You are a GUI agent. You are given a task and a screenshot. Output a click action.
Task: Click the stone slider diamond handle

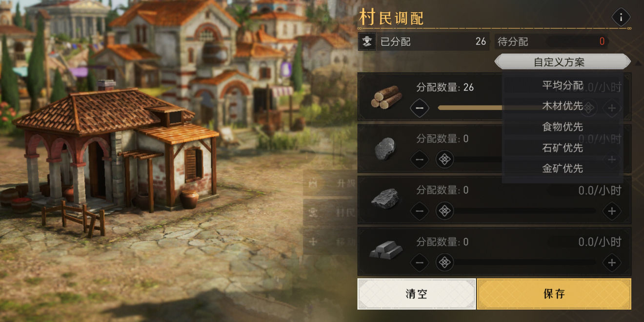point(444,211)
